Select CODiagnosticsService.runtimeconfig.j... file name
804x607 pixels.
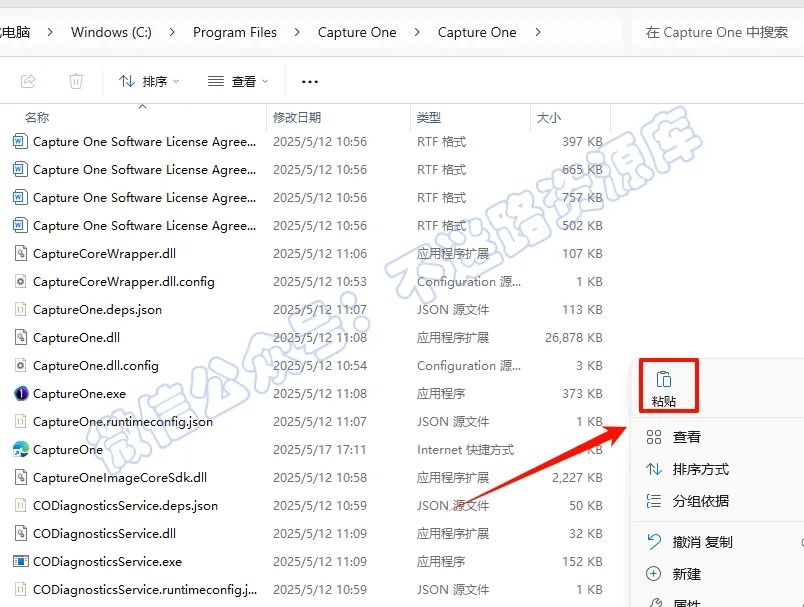click(145, 590)
